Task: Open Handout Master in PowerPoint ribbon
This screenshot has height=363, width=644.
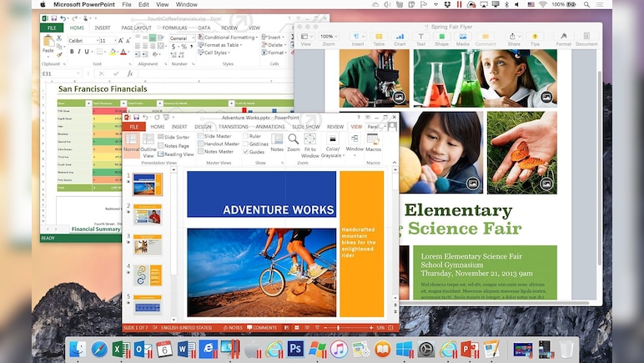Action: click(219, 144)
